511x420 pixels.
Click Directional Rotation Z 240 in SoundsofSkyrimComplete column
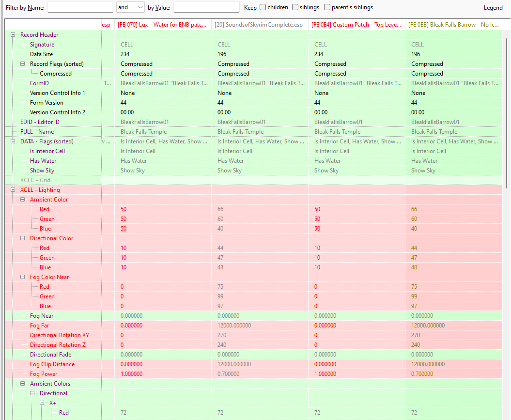(222, 345)
